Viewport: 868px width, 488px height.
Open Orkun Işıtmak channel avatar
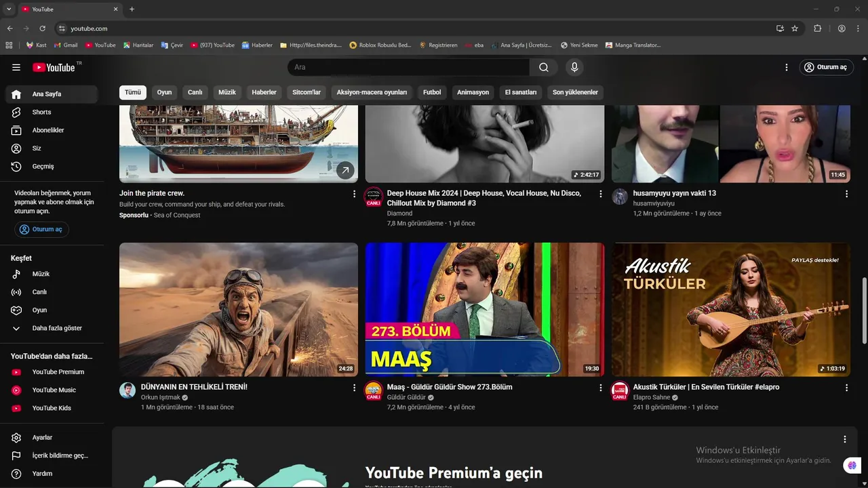(x=127, y=390)
